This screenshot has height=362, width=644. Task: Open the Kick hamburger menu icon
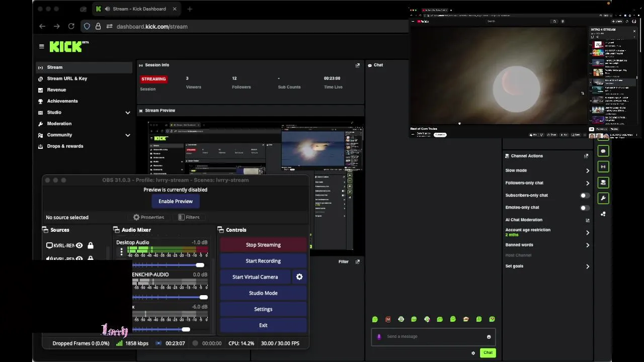[41, 46]
